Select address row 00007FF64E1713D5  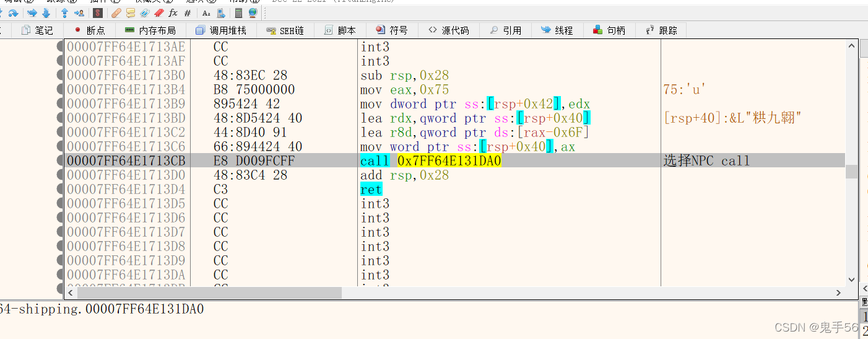126,204
